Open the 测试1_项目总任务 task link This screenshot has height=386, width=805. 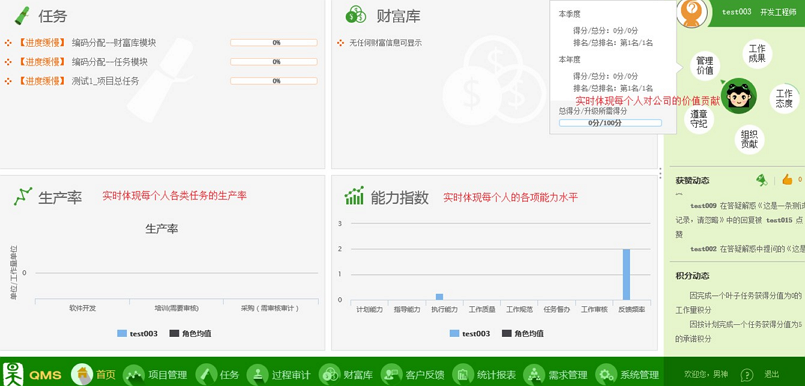point(105,81)
